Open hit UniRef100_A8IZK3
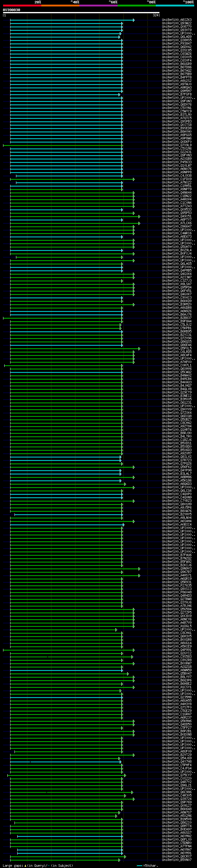Viewport: 197px width, 868px height. 177,20
